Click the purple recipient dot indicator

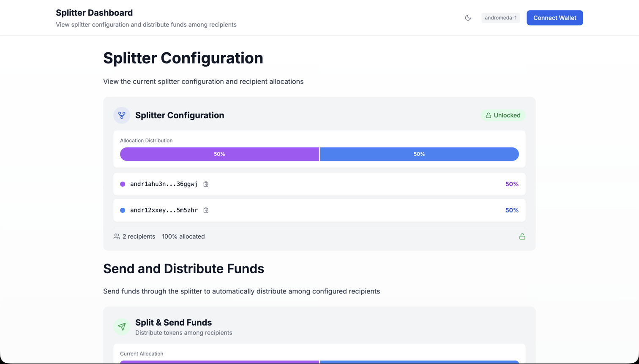(123, 184)
